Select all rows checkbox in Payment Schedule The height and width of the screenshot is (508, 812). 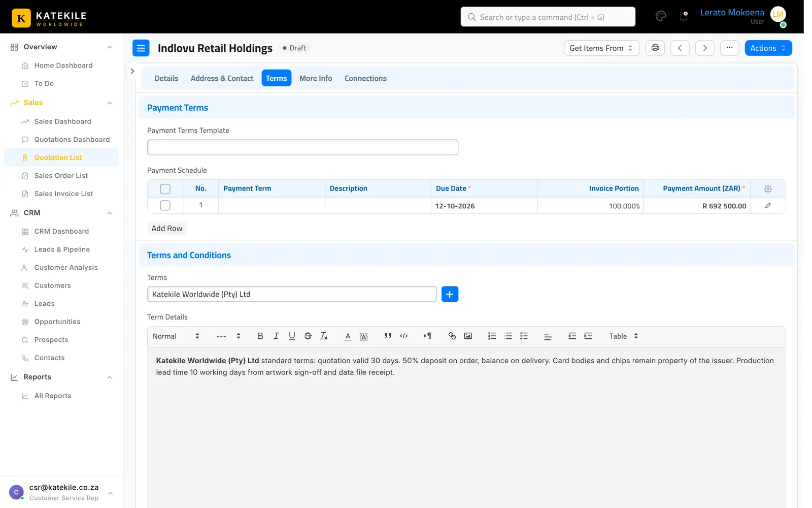click(x=165, y=189)
